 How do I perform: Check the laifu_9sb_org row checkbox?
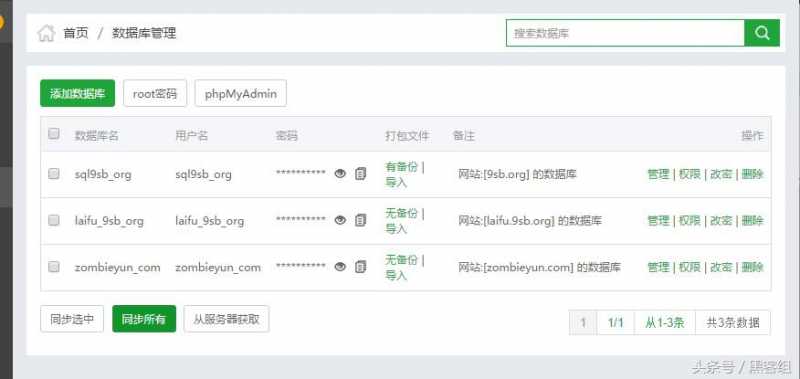point(54,220)
